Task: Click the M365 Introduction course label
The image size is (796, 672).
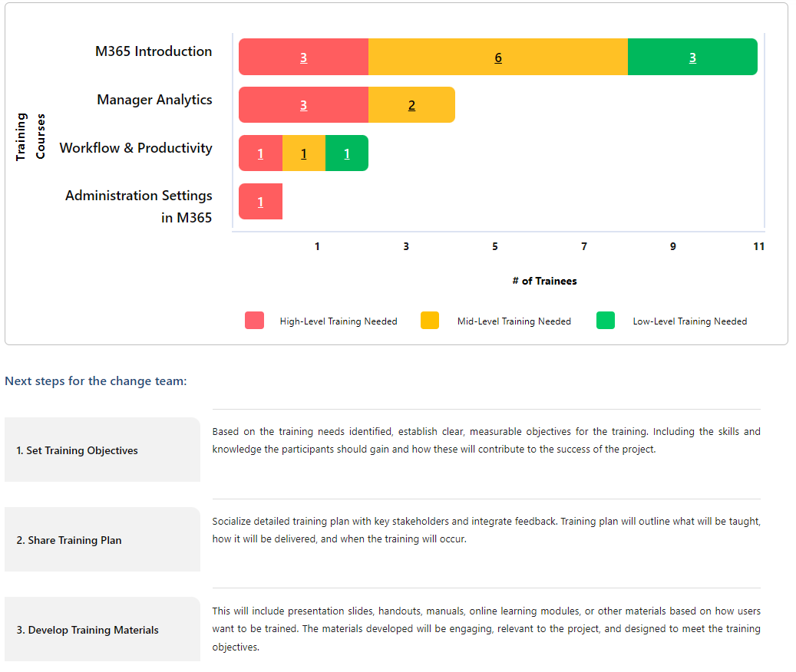Action: [x=154, y=51]
